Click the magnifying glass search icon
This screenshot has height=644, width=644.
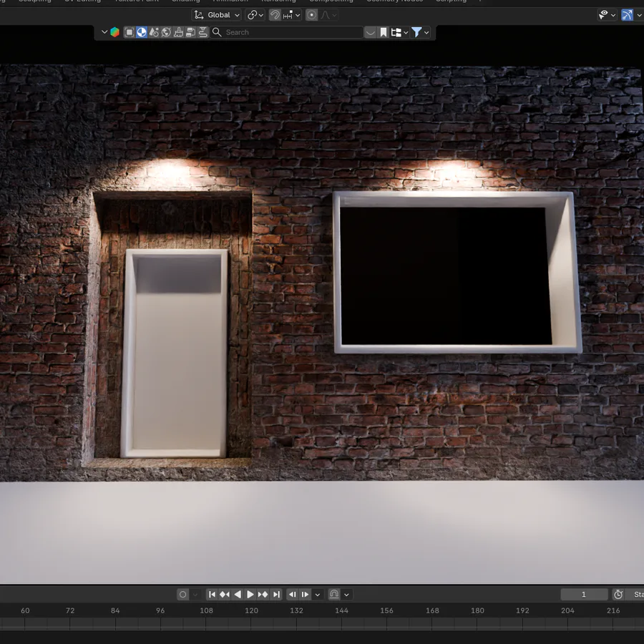pyautogui.click(x=217, y=32)
